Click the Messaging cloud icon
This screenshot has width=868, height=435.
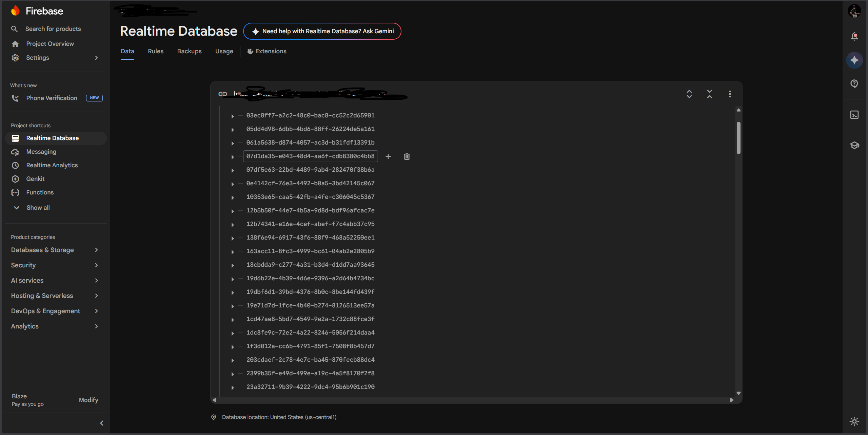click(x=15, y=152)
